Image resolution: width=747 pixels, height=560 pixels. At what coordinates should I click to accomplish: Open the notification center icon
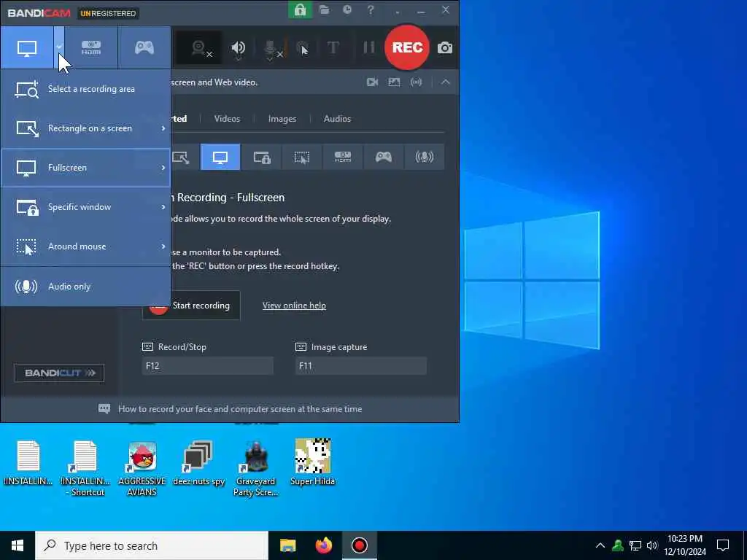pyautogui.click(x=723, y=545)
